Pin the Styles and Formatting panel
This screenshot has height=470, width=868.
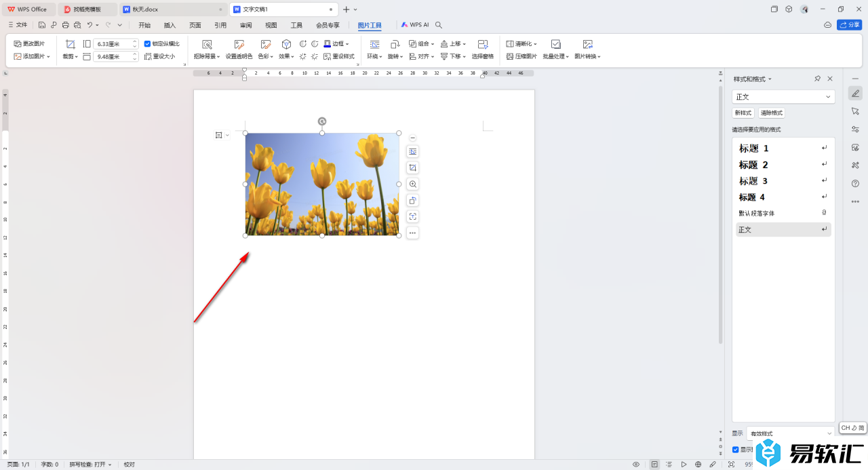click(817, 79)
